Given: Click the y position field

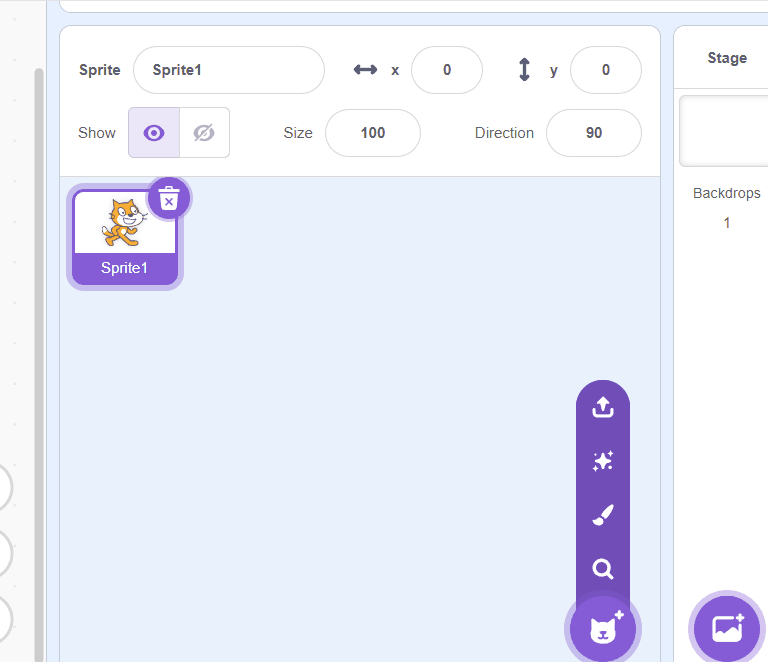Looking at the screenshot, I should tap(606, 70).
